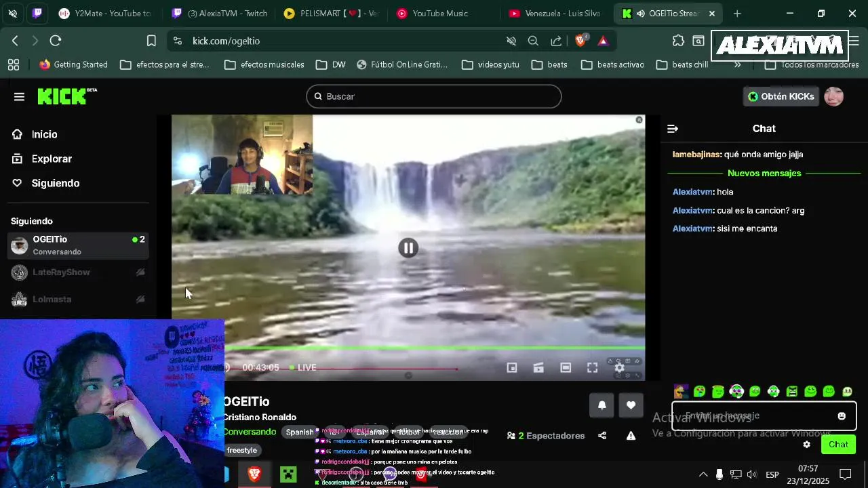Click the Buscar search box
The image size is (868, 488).
pos(434,96)
